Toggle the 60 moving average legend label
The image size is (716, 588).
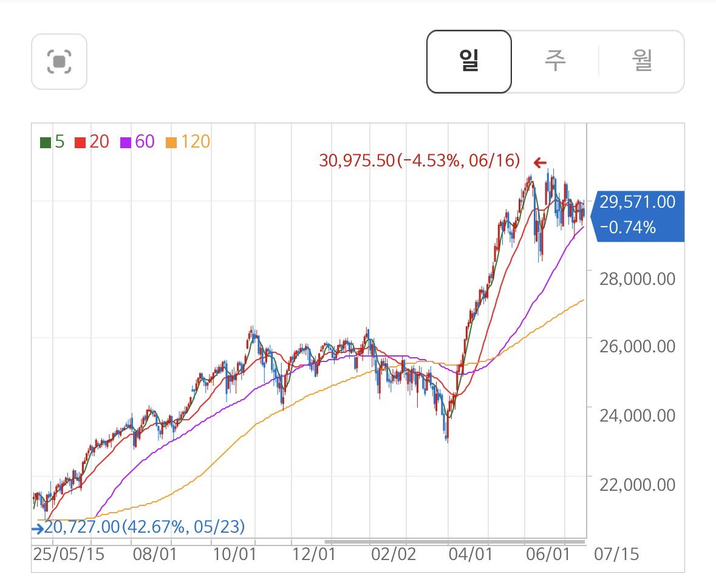click(145, 142)
